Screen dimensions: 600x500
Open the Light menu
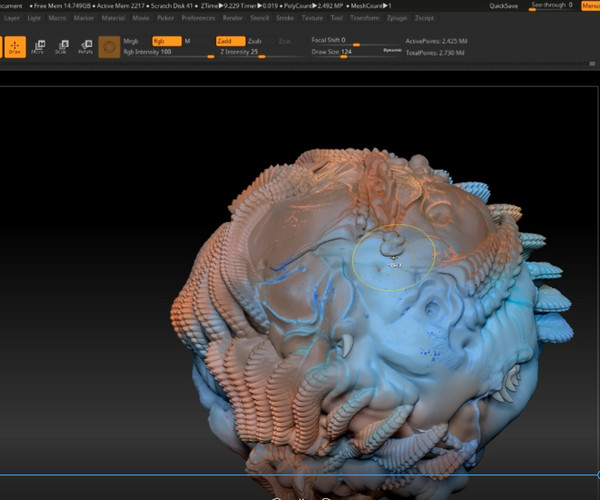point(34,18)
